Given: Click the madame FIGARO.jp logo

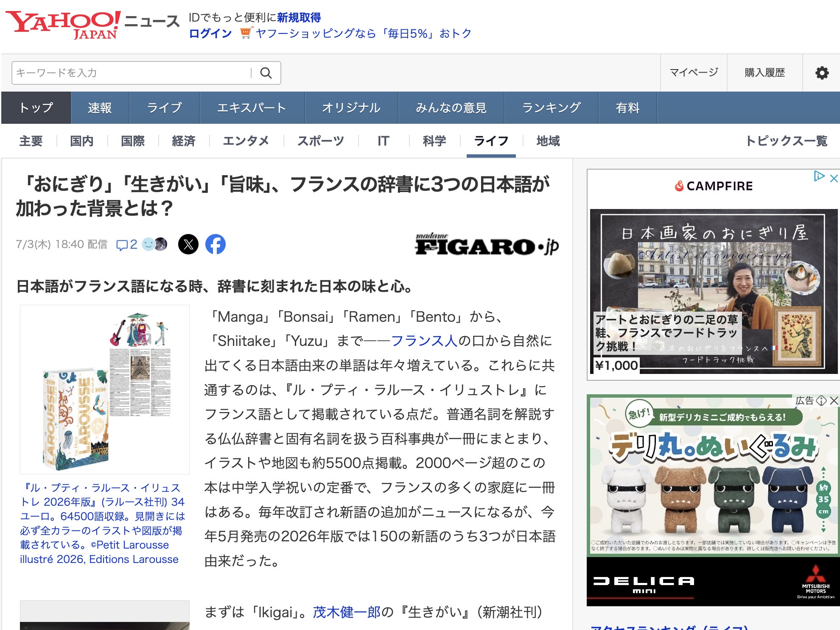Looking at the screenshot, I should pos(487,245).
